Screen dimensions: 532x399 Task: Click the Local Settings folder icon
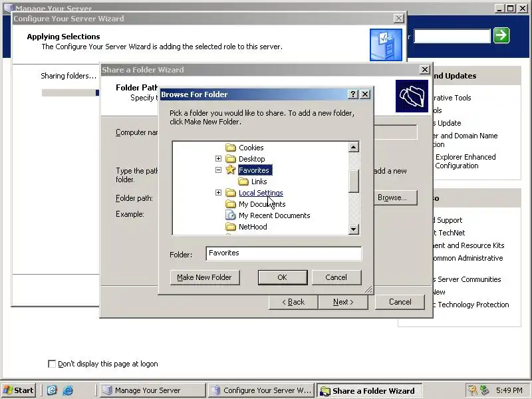(x=231, y=193)
